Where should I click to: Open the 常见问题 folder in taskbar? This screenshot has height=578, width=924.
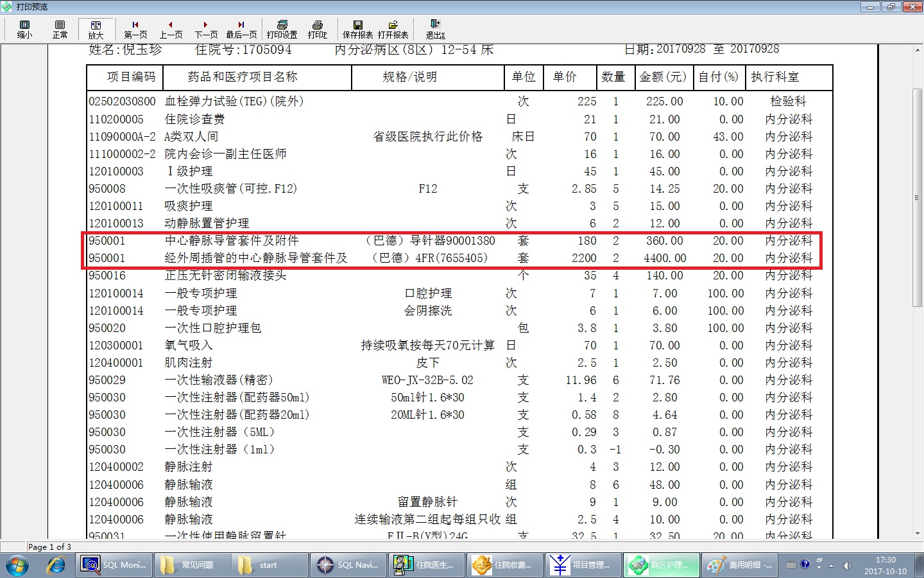tap(193, 565)
